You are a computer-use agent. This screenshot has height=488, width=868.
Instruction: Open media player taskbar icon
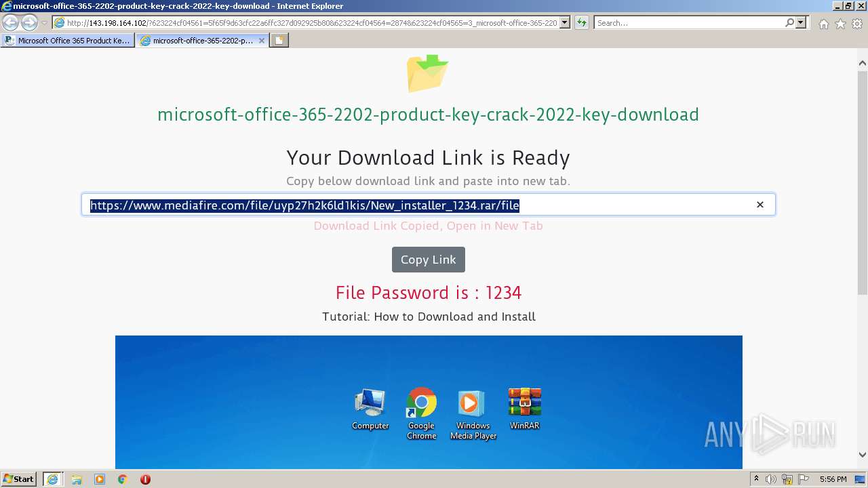[100, 479]
